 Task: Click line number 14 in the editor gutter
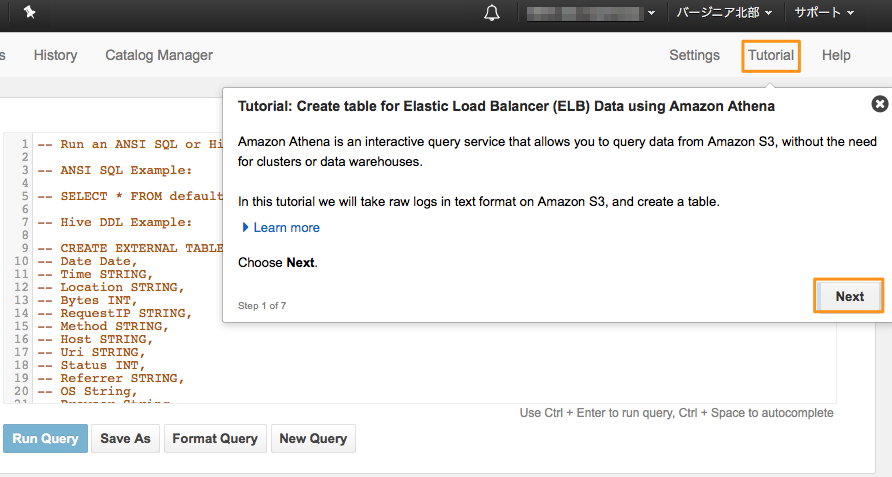coord(21,313)
